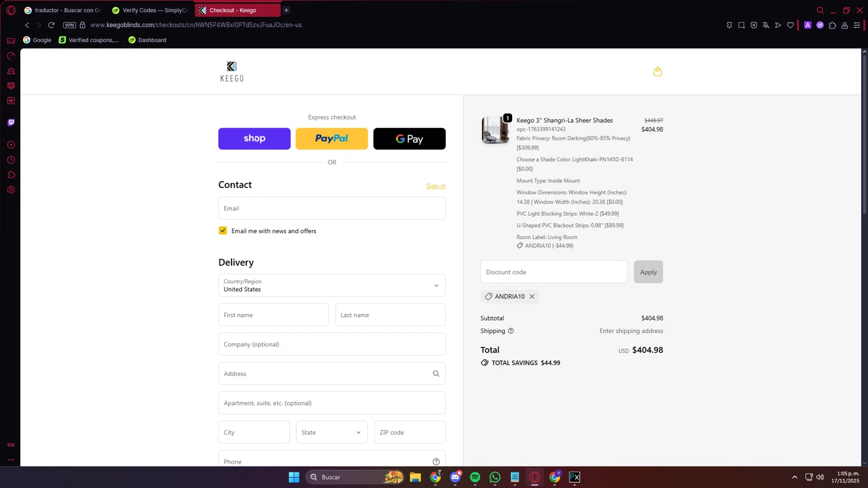Open the striped monitor icon in sidebar
868x488 pixels.
11,86
